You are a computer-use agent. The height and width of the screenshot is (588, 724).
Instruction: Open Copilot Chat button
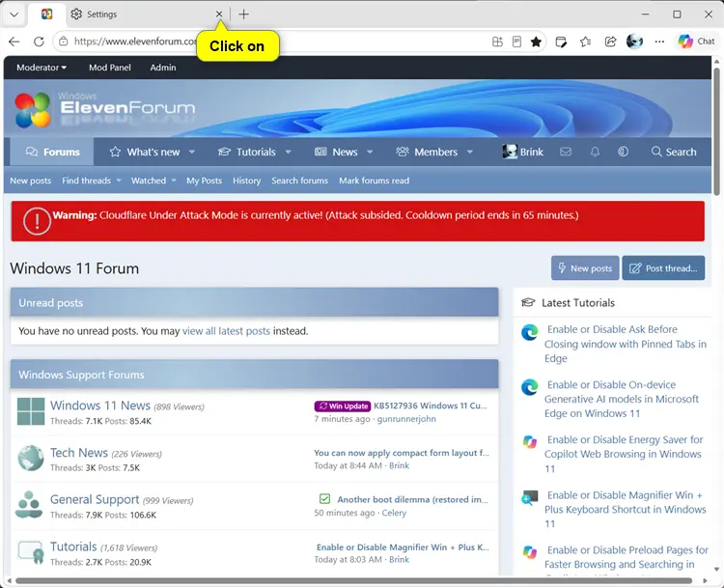pyautogui.click(x=696, y=42)
